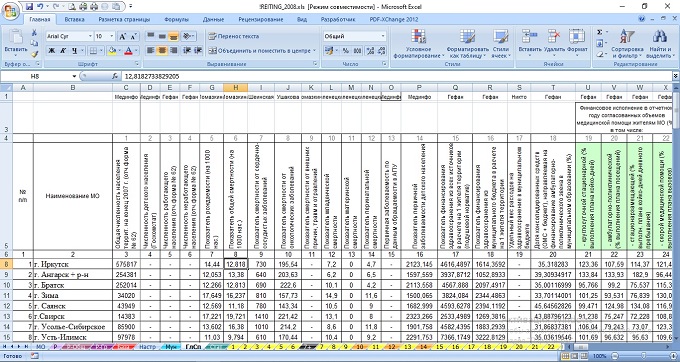This screenshot has height=362, width=680.
Task: Apply comma thousands separator style
Action: (x=357, y=51)
